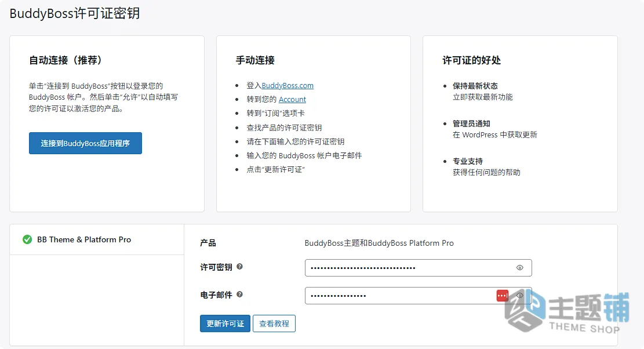Reveal the license key with the eye icon
The height and width of the screenshot is (349, 644).
(519, 268)
